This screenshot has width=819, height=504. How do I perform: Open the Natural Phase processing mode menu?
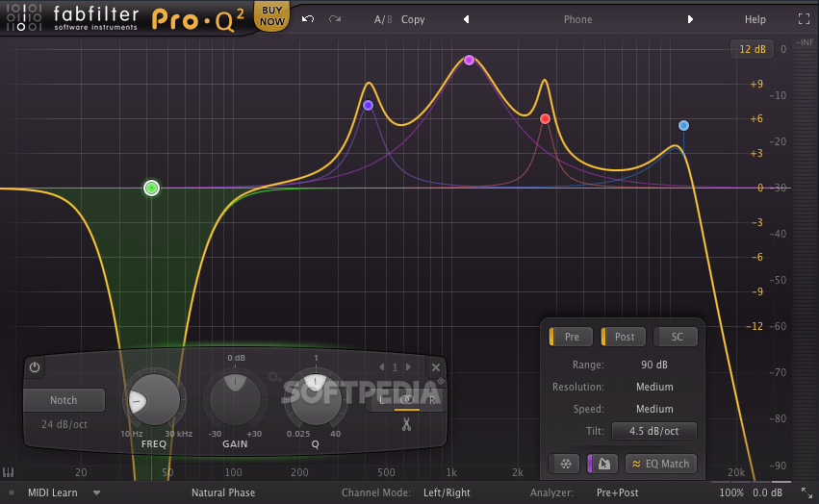pos(223,492)
